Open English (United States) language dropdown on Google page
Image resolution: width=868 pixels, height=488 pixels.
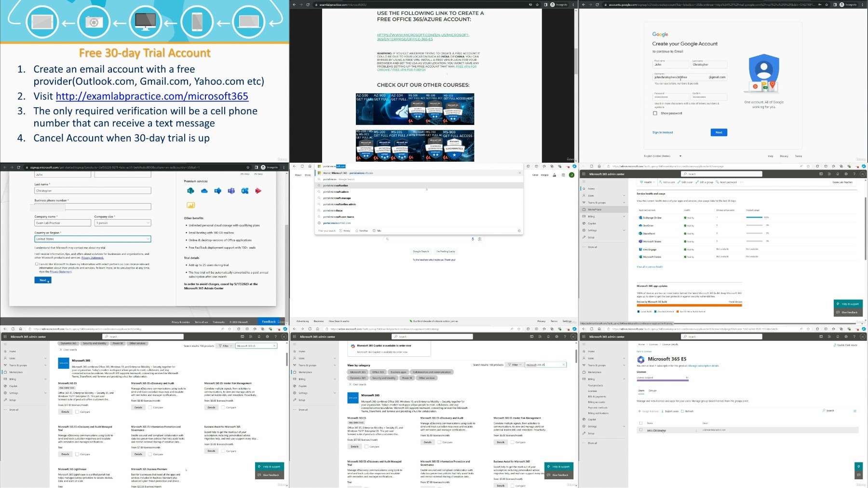tap(663, 156)
